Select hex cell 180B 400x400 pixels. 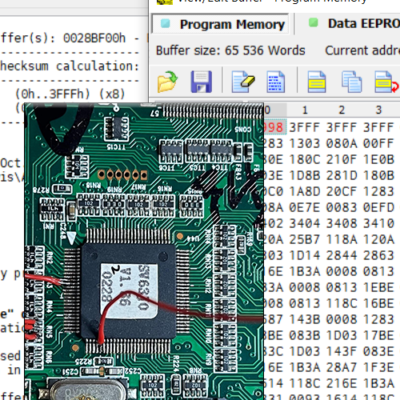click(379, 175)
